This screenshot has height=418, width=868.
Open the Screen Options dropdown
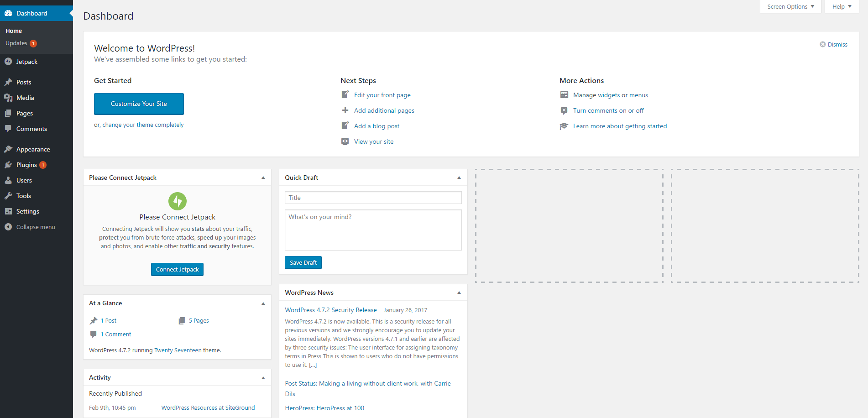pos(791,6)
